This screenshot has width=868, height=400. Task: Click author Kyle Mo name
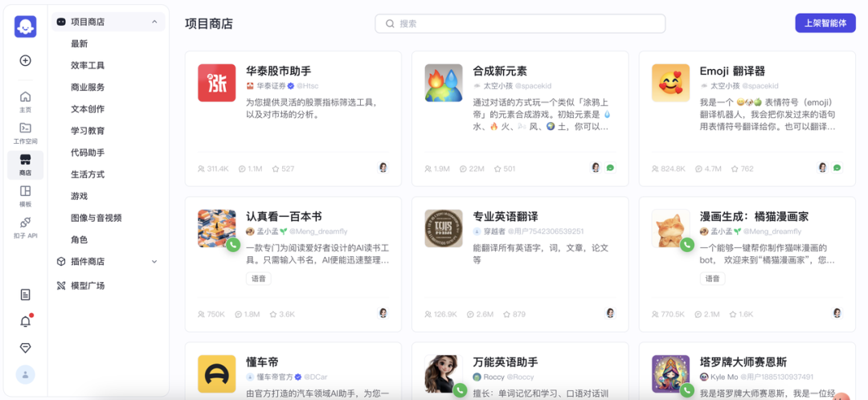[x=724, y=377]
